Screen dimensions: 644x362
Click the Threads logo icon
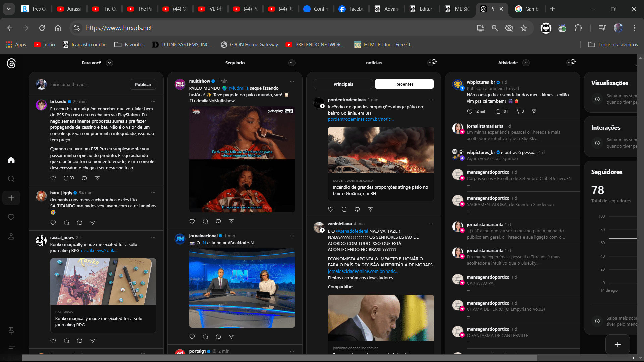11,63
